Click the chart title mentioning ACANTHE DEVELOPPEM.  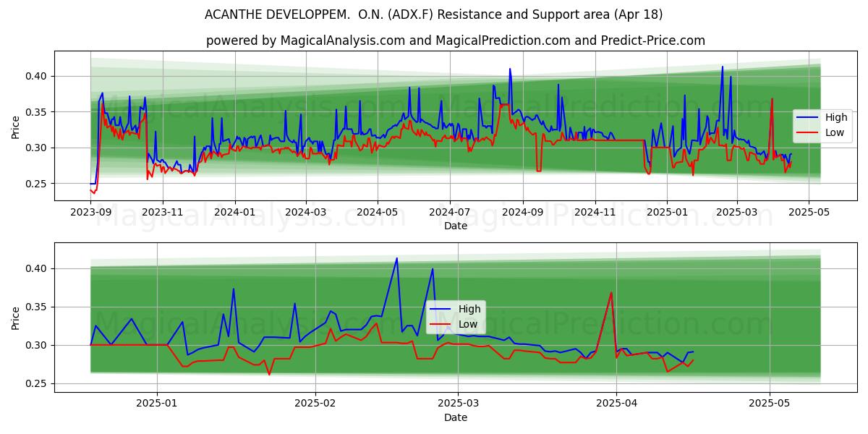tap(434, 14)
